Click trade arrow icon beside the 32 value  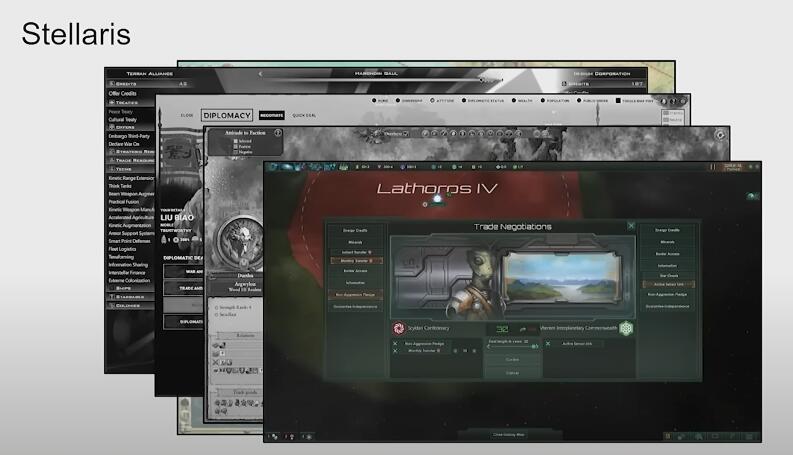pyautogui.click(x=522, y=329)
